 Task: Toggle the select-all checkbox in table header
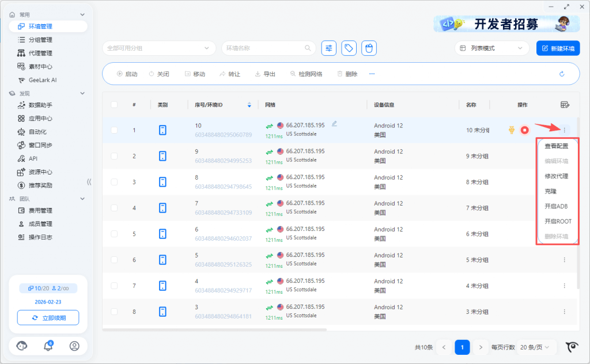click(x=114, y=105)
